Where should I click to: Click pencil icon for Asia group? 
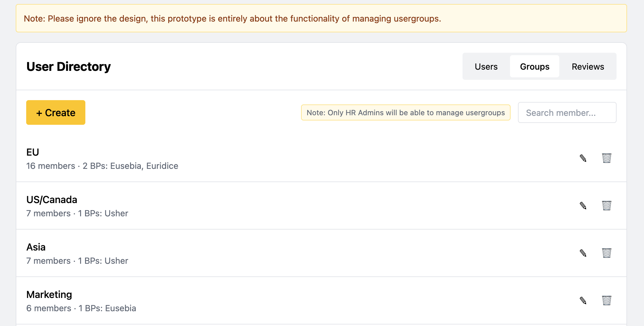(x=583, y=253)
